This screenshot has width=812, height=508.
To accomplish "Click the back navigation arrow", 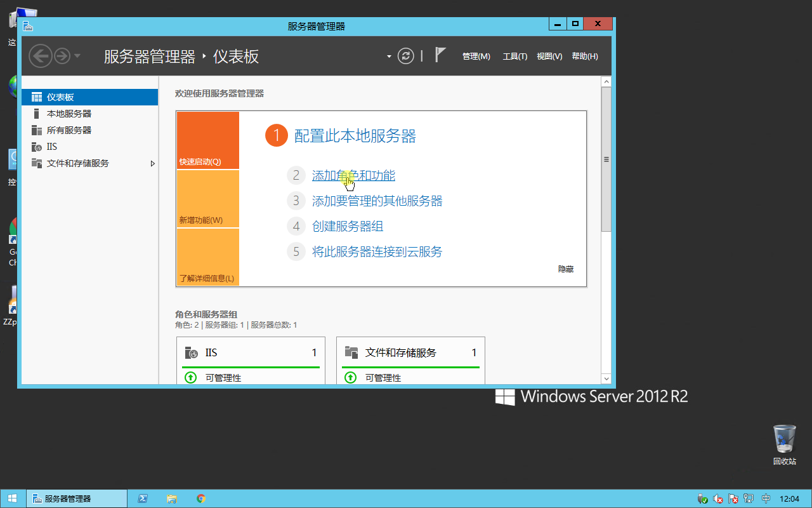I will (x=40, y=56).
